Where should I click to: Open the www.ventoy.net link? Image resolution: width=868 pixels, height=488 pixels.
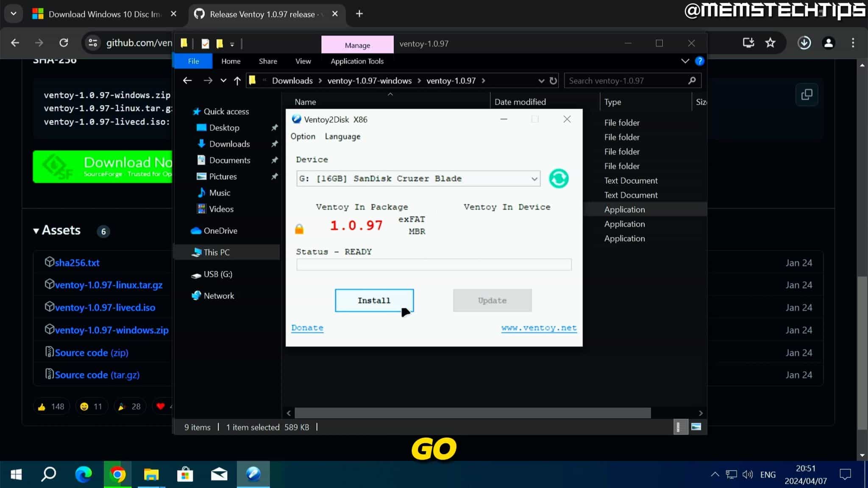point(539,327)
